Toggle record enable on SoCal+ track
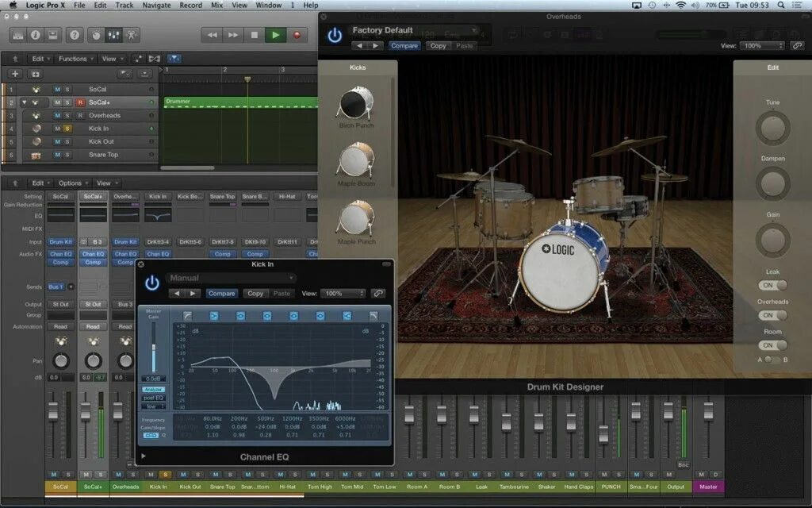 click(80, 102)
